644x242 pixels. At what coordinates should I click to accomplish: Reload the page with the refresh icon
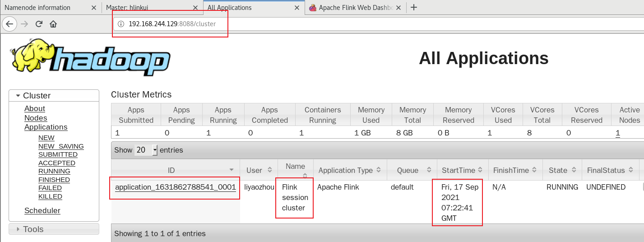39,24
